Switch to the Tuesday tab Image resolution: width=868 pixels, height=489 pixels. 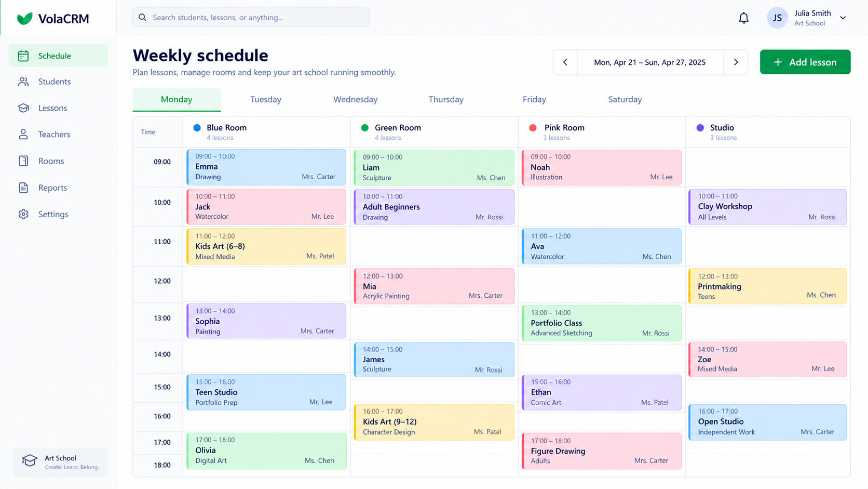(266, 99)
